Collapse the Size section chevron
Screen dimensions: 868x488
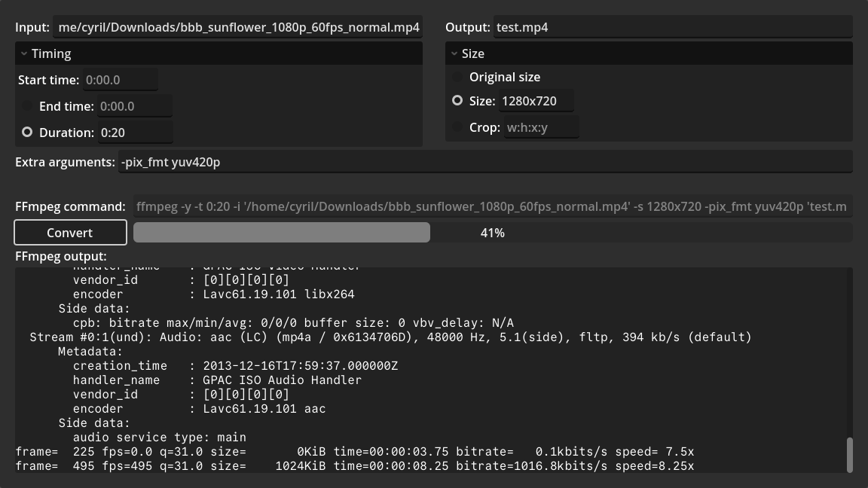click(454, 53)
